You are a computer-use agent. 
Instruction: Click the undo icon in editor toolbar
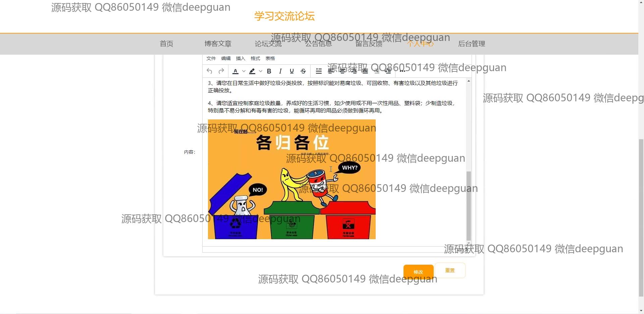[x=209, y=71]
